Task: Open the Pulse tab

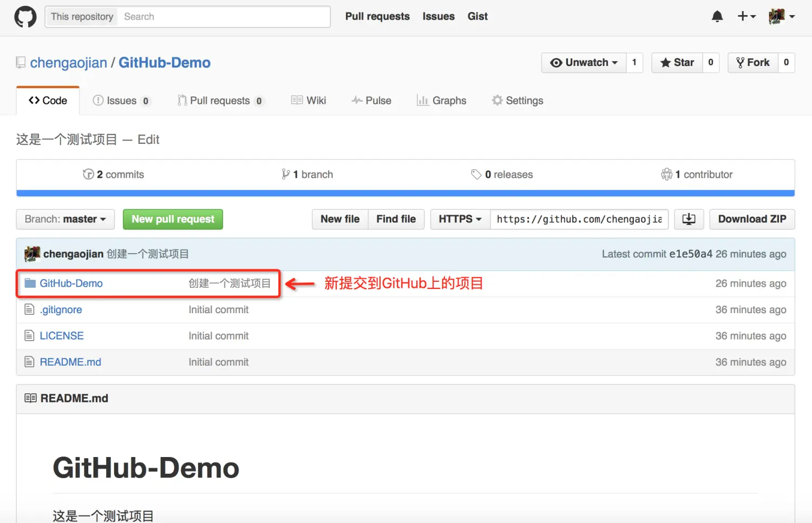Action: tap(371, 101)
